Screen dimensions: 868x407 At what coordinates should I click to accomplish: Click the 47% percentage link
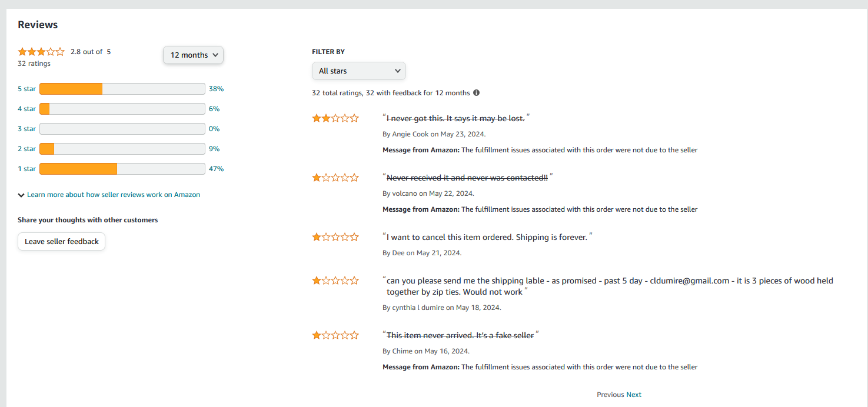tap(216, 169)
